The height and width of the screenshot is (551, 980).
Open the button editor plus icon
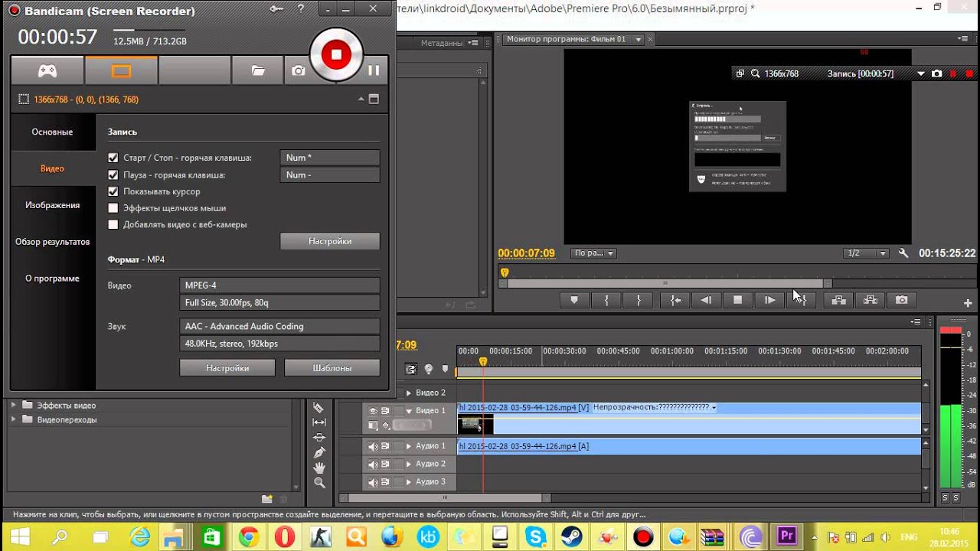coord(968,303)
